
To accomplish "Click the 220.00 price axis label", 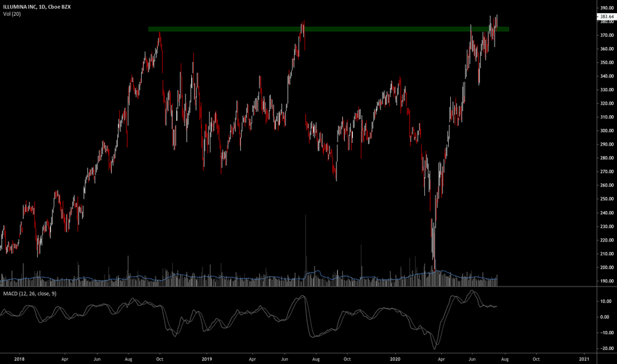I will pyautogui.click(x=607, y=240).
